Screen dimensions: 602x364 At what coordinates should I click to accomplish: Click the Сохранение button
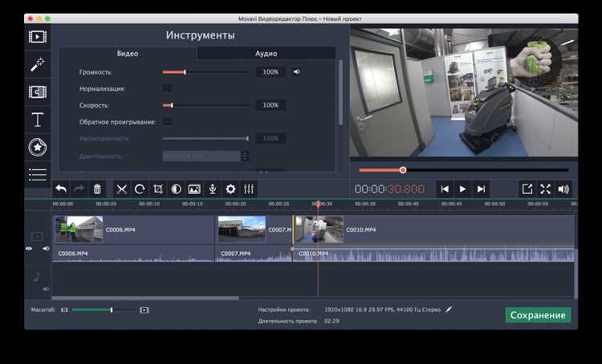pos(538,315)
